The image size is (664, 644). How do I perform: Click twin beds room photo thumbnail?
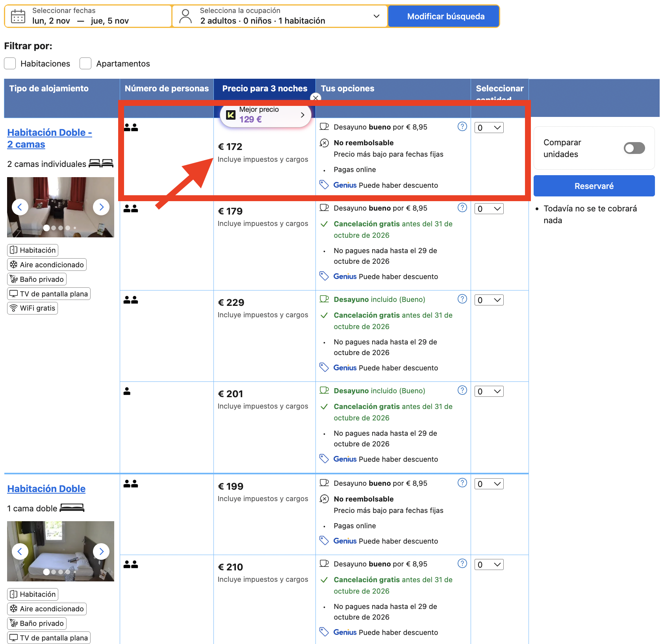(61, 207)
